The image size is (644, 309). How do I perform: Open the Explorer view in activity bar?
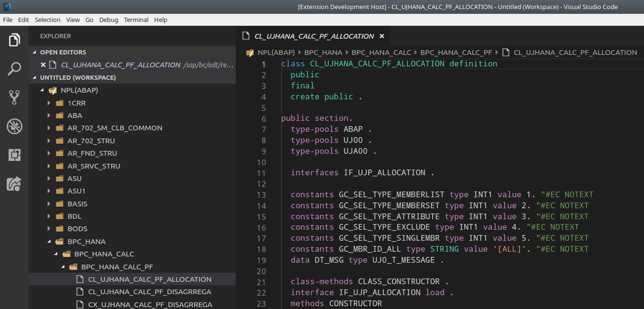[x=14, y=40]
